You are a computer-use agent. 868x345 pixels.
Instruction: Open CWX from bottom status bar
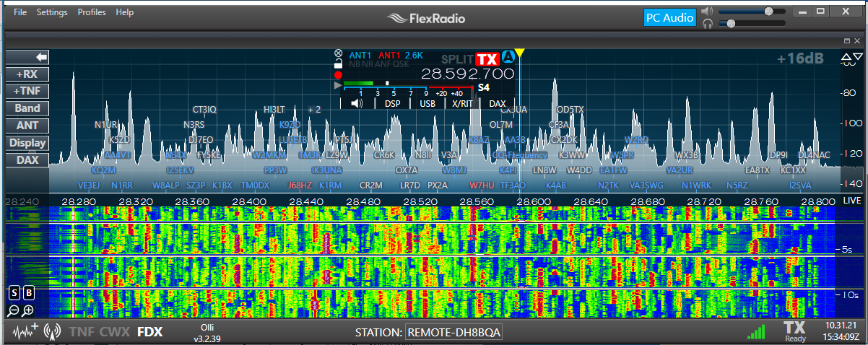(115, 332)
